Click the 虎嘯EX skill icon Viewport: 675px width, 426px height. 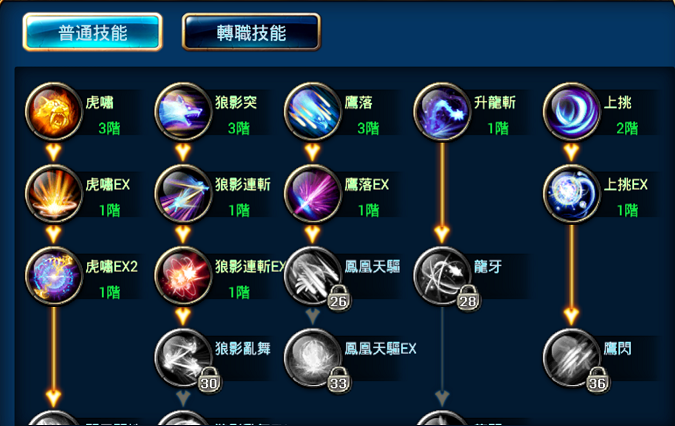54,194
